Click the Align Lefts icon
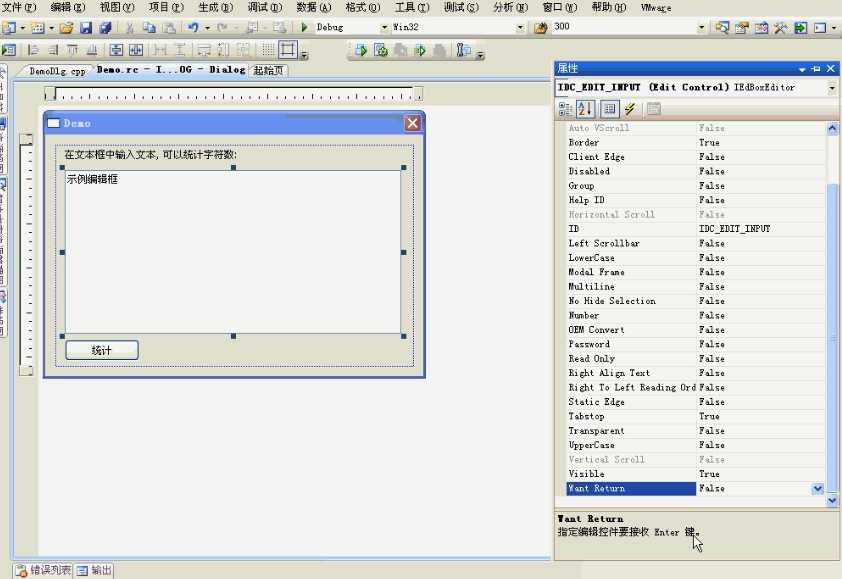This screenshot has width=842, height=579. click(x=33, y=50)
